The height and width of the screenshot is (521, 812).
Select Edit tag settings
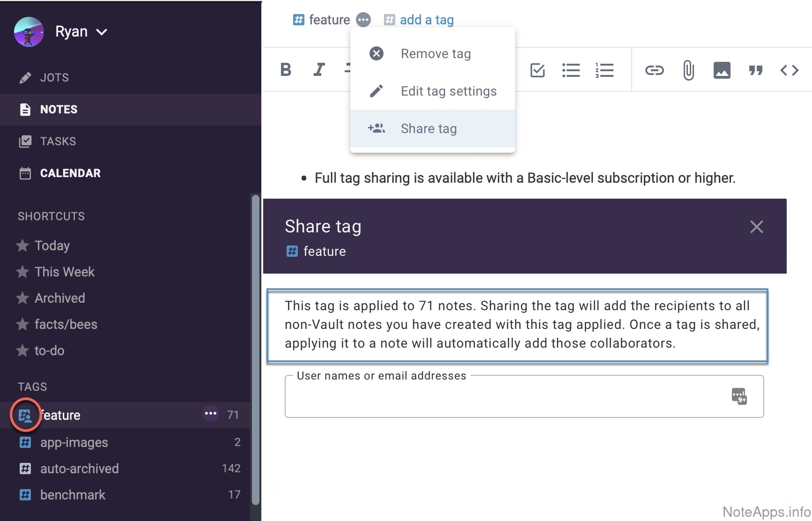click(448, 91)
